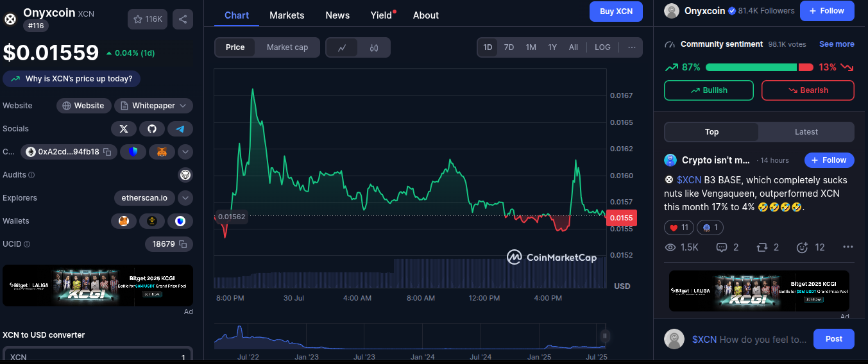This screenshot has width=868, height=364.
Task: Switch chart to line view icon
Action: [342, 47]
